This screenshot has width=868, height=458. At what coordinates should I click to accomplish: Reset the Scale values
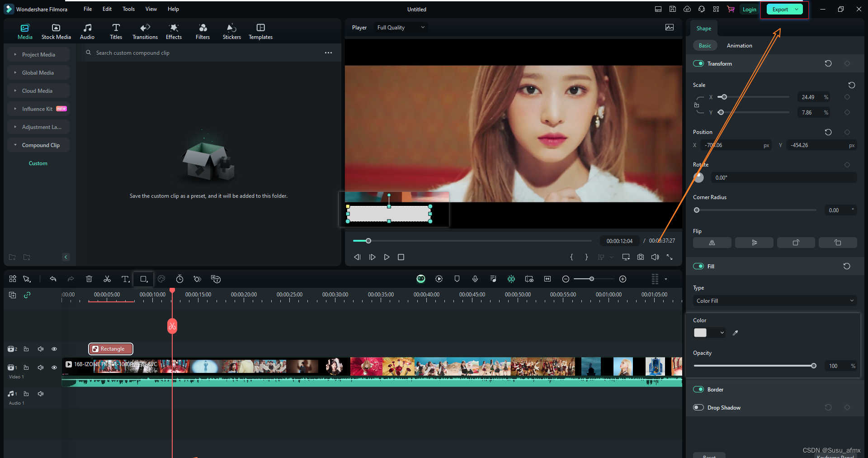click(x=852, y=85)
